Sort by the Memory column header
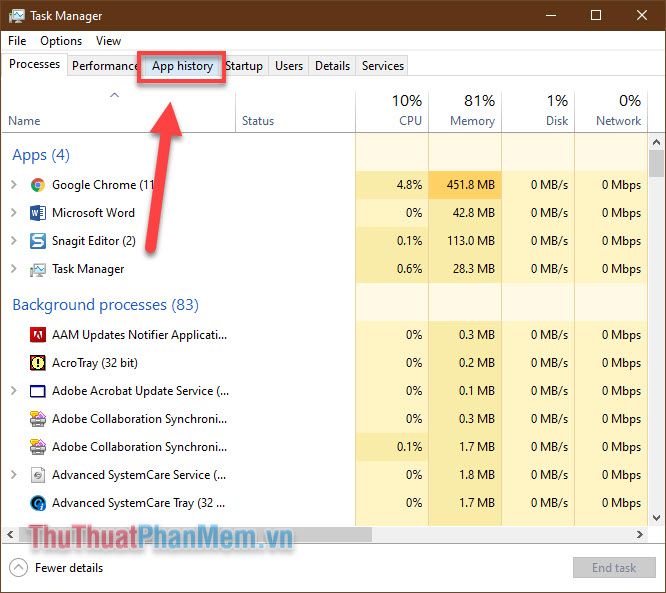Screen dimensions: 666x593 (x=465, y=110)
